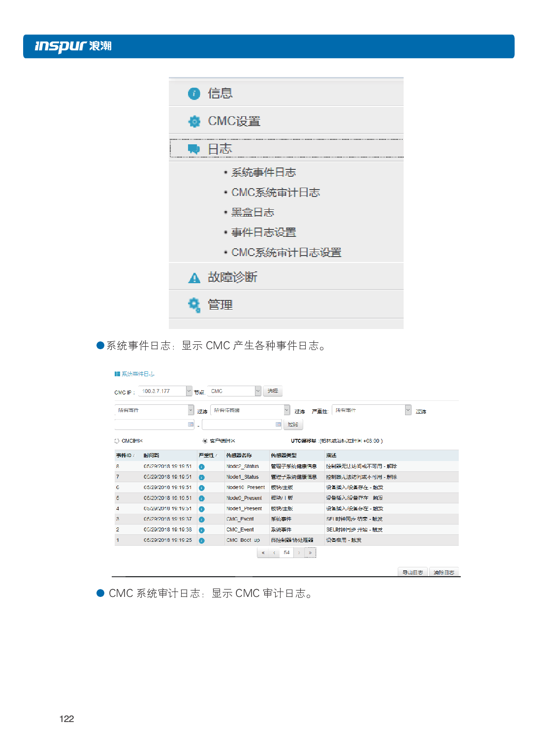Image resolution: width=538 pixels, height=756 pixels.
Task: Click severity info icon on CMC_Boot_up row
Action: (x=201, y=540)
